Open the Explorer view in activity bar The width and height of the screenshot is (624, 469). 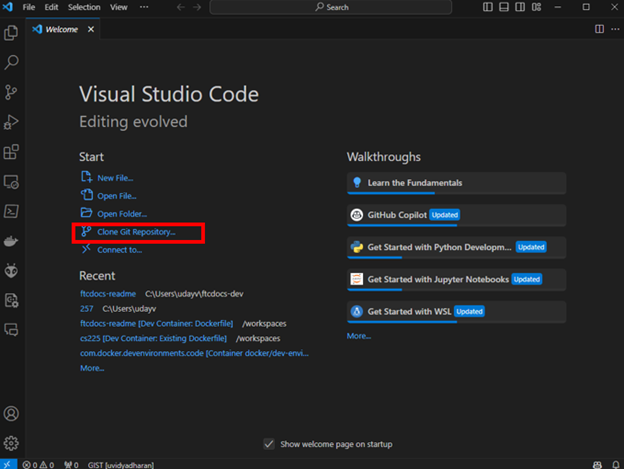12,33
